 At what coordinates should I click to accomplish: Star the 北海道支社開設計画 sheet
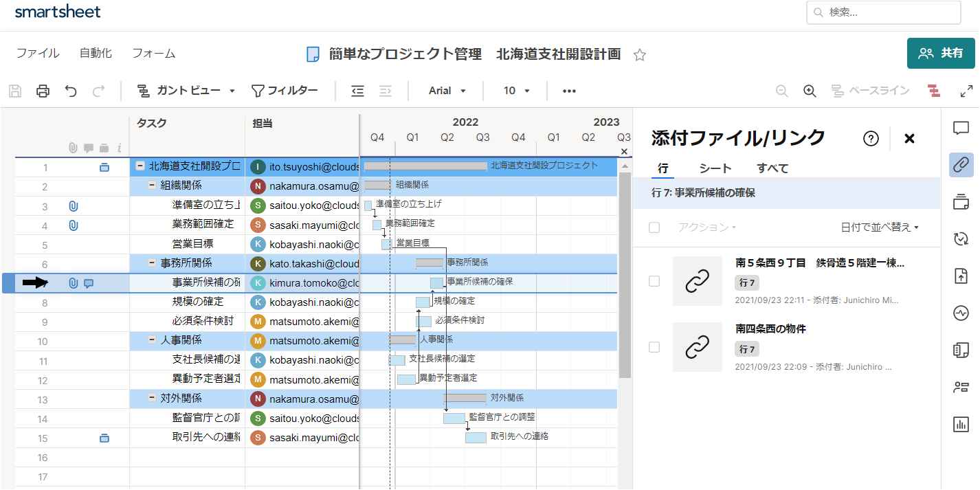[x=640, y=53]
